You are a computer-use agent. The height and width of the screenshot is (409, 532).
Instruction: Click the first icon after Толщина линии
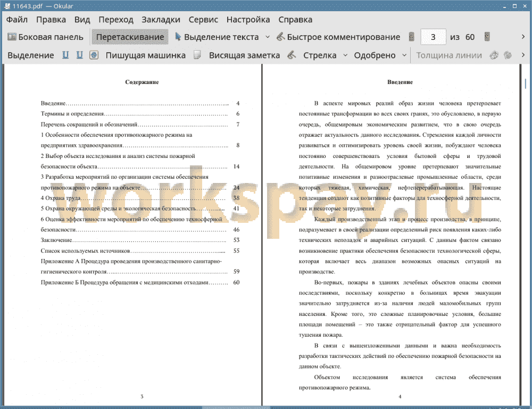point(494,55)
